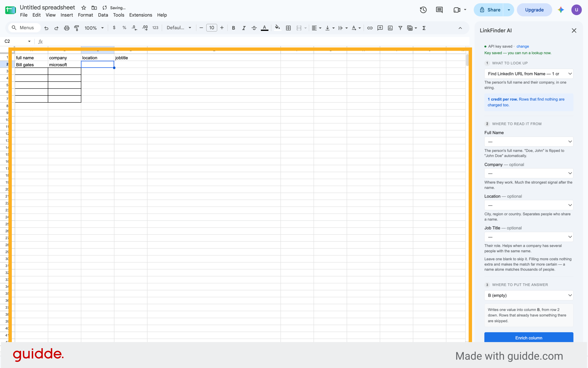The width and height of the screenshot is (588, 368).
Task: Toggle italic formatting
Action: click(x=244, y=28)
